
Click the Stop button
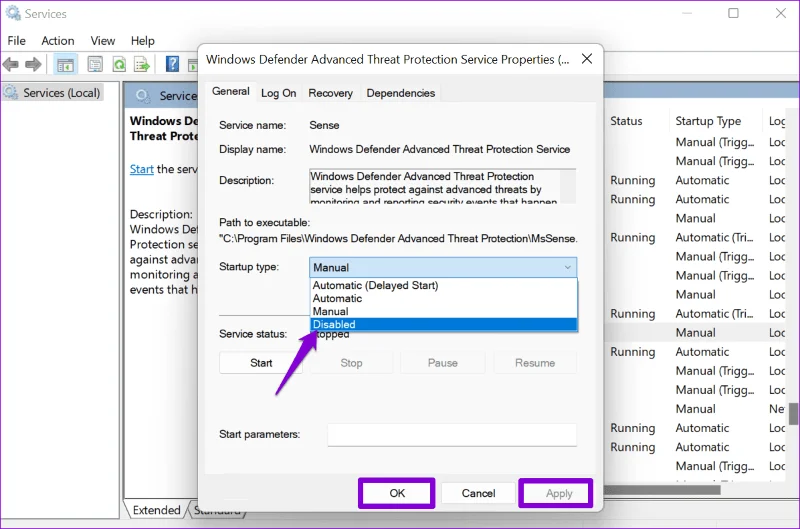352,363
